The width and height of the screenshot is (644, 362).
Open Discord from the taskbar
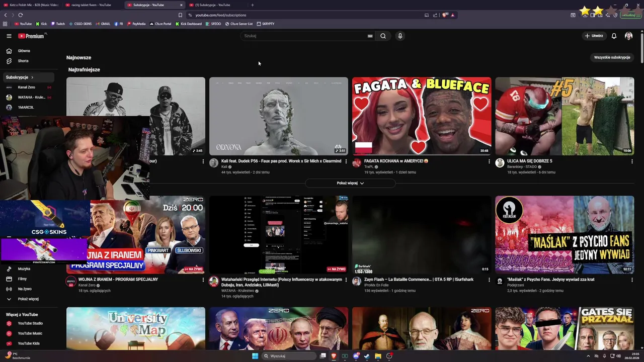pyautogui.click(x=356, y=356)
